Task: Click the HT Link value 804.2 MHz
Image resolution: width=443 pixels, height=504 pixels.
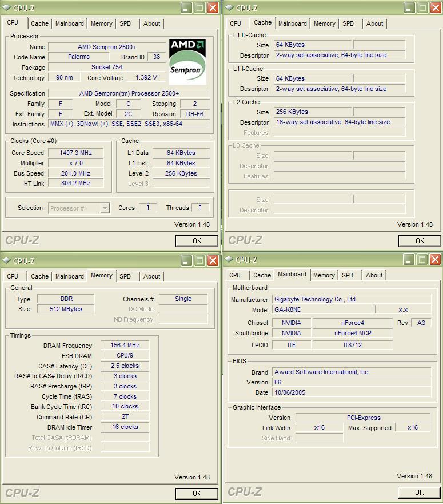Action: tap(76, 183)
